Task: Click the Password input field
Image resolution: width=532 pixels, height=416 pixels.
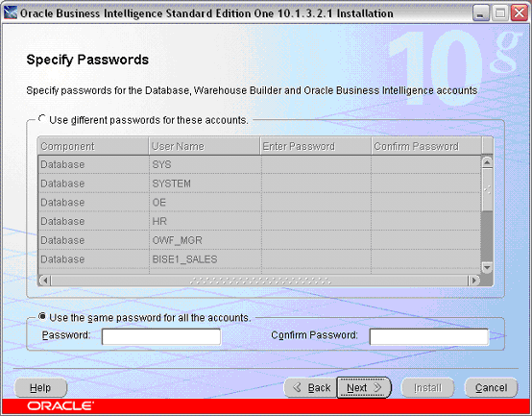Action: point(161,336)
